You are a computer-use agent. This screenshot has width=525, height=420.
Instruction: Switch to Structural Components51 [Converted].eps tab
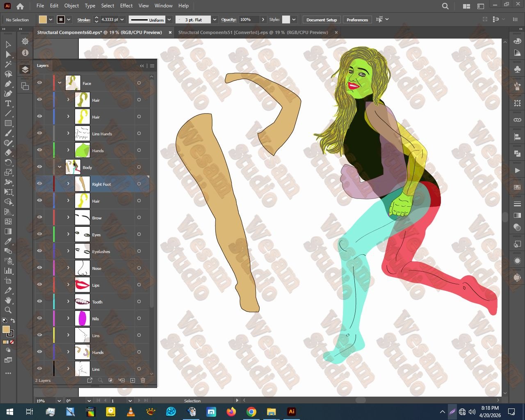tap(253, 32)
